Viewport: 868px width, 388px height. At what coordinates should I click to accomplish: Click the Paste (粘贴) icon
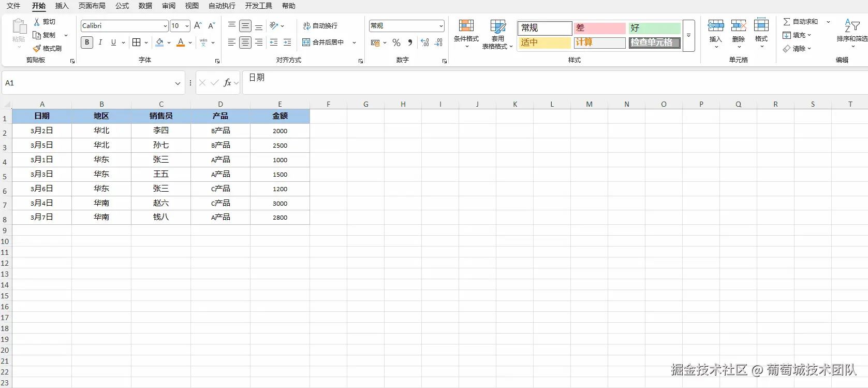(19, 27)
